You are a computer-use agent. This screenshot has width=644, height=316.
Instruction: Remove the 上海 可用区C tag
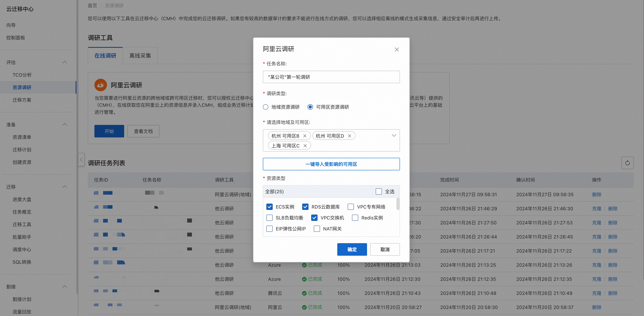(x=305, y=145)
